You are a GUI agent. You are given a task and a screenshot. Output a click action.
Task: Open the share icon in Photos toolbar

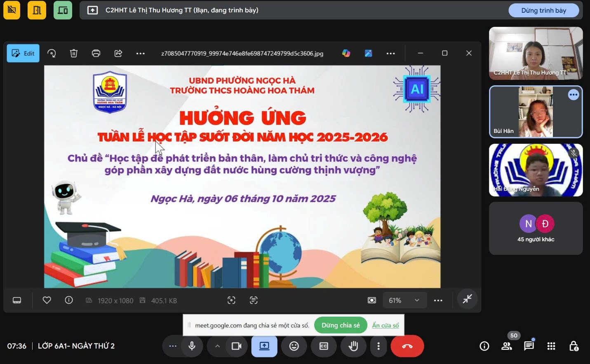point(118,53)
